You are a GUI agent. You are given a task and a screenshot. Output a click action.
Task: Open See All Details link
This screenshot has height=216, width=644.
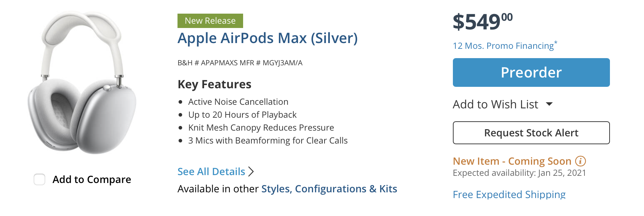point(211,172)
